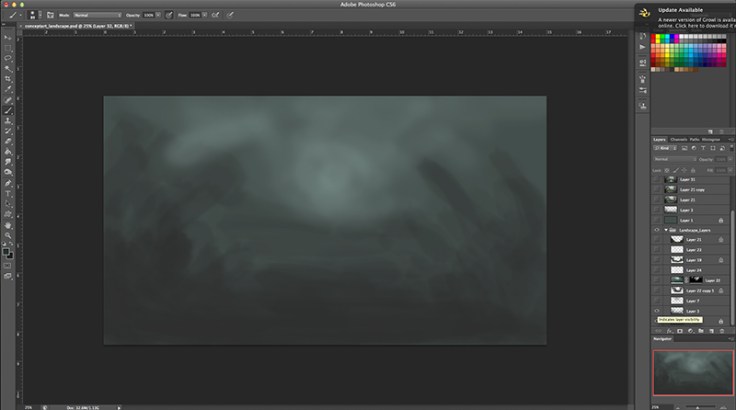Show Layer 21 copy via visibility box
The width and height of the screenshot is (736, 410).
click(x=657, y=190)
